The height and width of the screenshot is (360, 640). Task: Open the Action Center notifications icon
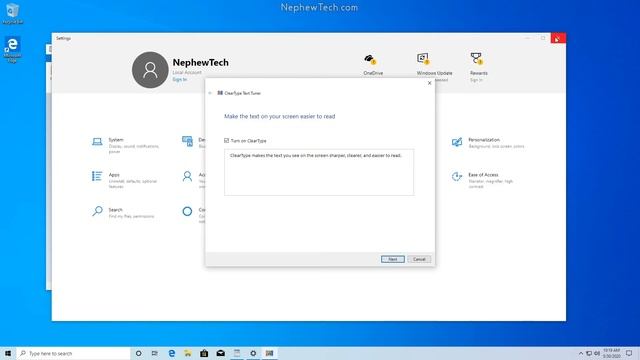pyautogui.click(x=629, y=353)
